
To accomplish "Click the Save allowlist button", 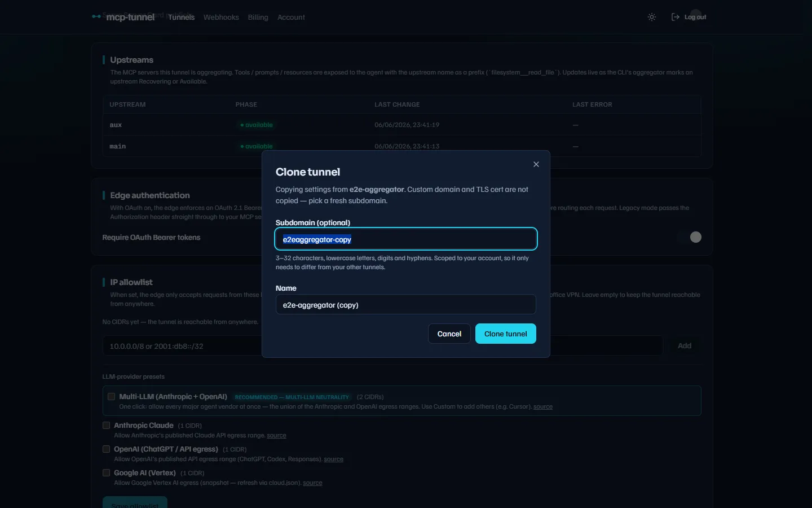I will click(135, 503).
